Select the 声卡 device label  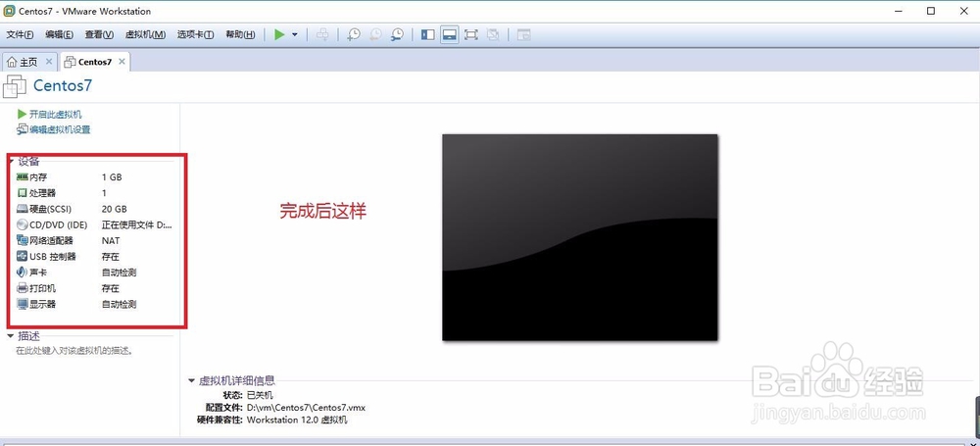click(38, 273)
